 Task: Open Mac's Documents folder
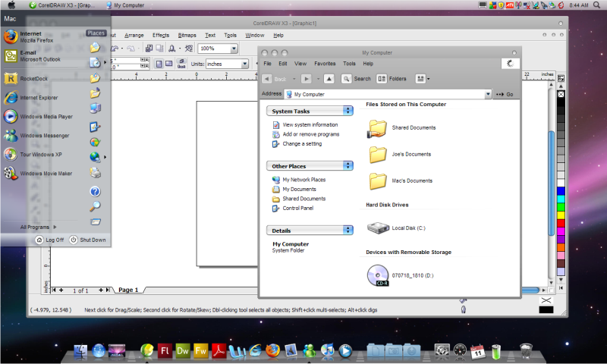pos(400,180)
